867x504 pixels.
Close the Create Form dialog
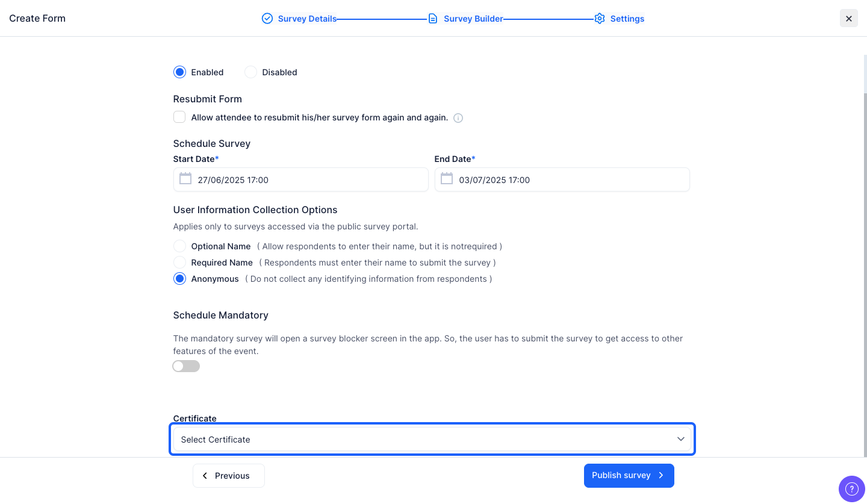pyautogui.click(x=849, y=19)
